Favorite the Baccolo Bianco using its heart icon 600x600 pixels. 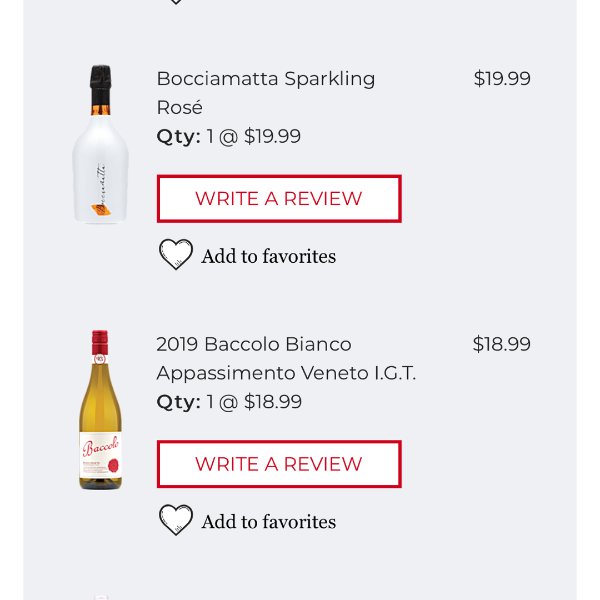[176, 520]
